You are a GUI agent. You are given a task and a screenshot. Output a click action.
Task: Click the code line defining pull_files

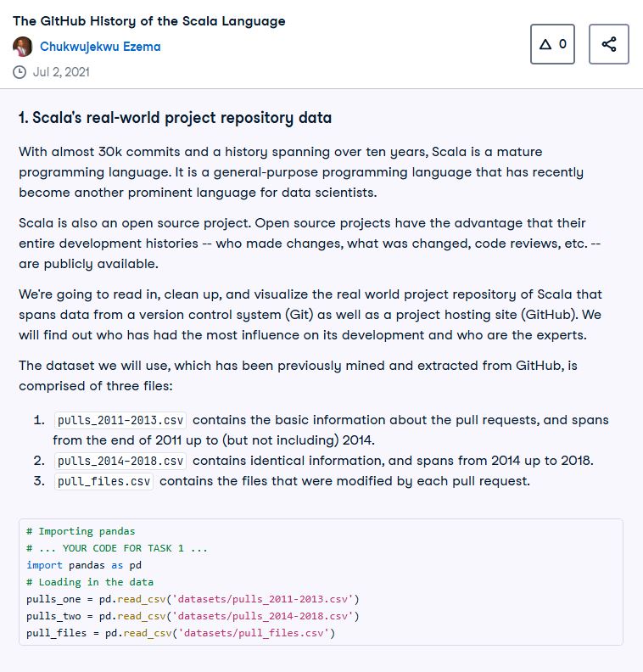(181, 633)
